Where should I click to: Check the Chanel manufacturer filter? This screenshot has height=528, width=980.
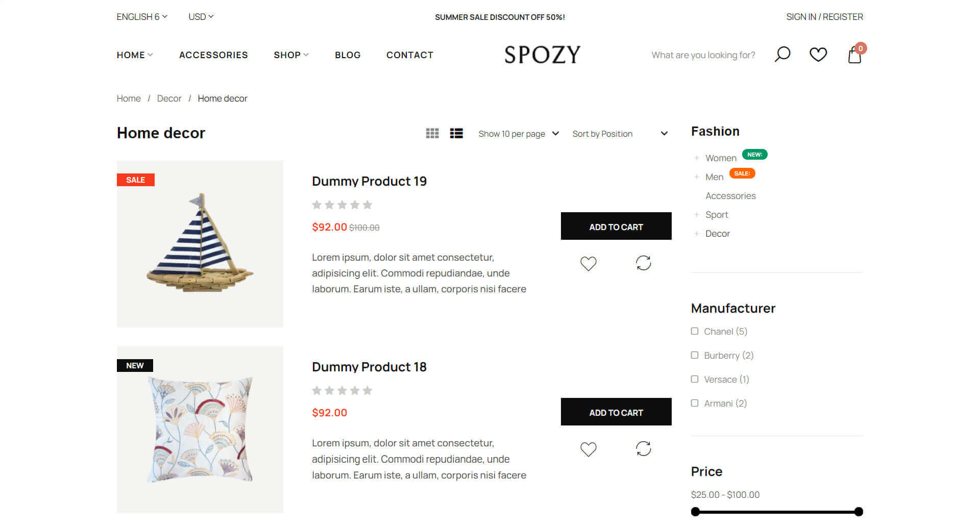click(695, 331)
